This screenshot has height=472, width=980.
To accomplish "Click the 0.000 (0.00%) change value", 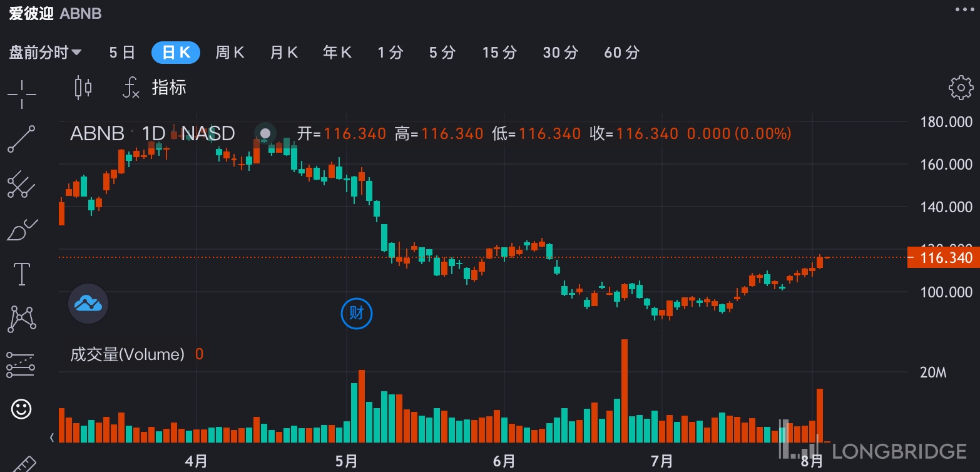I will tap(739, 133).
